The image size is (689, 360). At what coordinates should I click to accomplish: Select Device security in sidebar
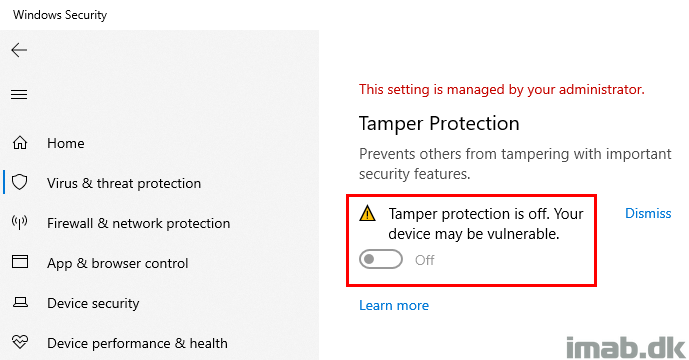pos(93,303)
